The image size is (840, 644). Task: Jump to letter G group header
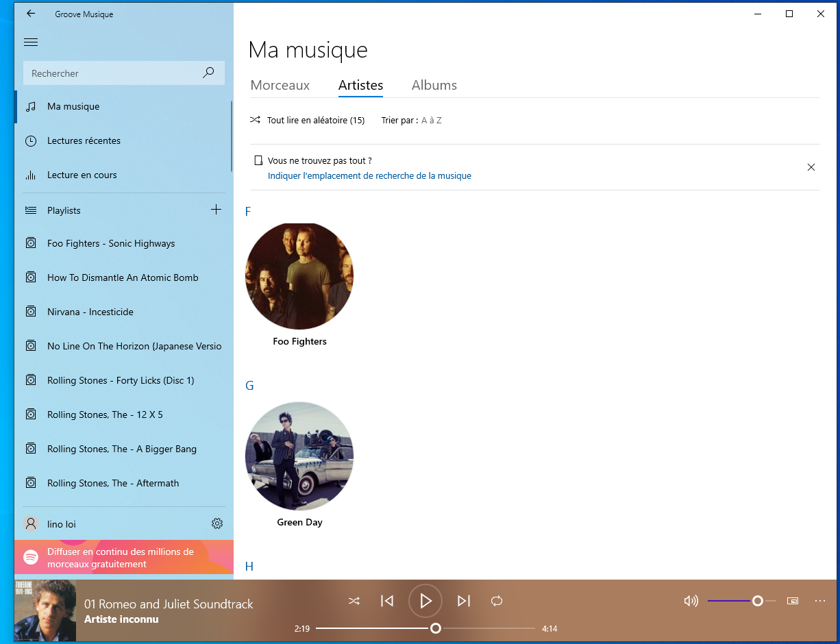[249, 386]
